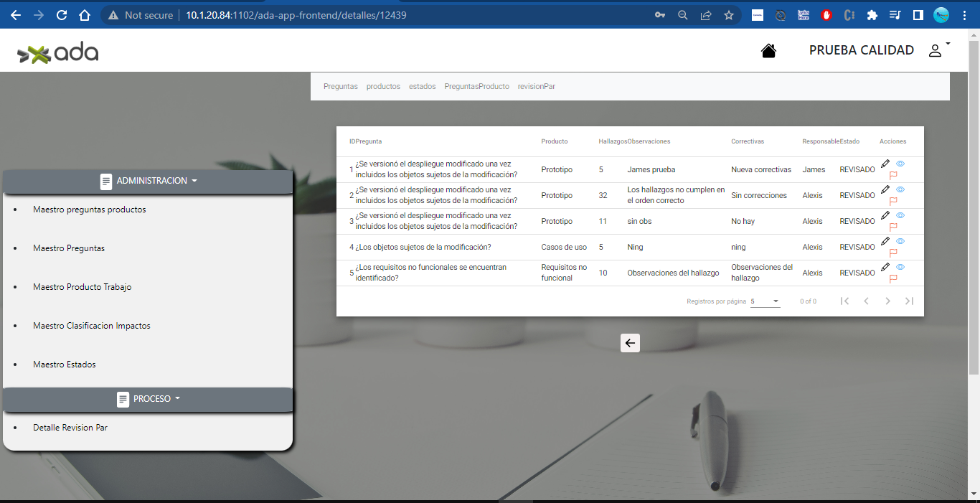Edit row 1 with pencil icon
The image size is (980, 503).
tap(885, 164)
